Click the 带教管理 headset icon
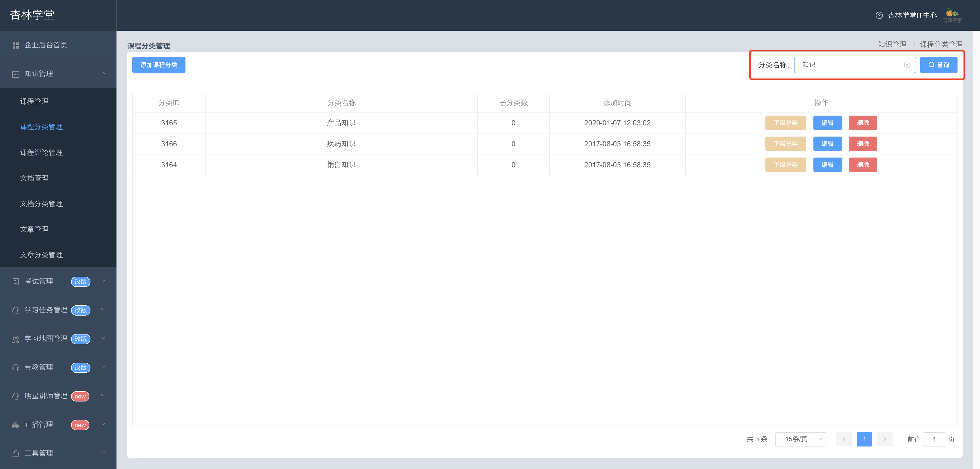Image resolution: width=980 pixels, height=469 pixels. [16, 367]
